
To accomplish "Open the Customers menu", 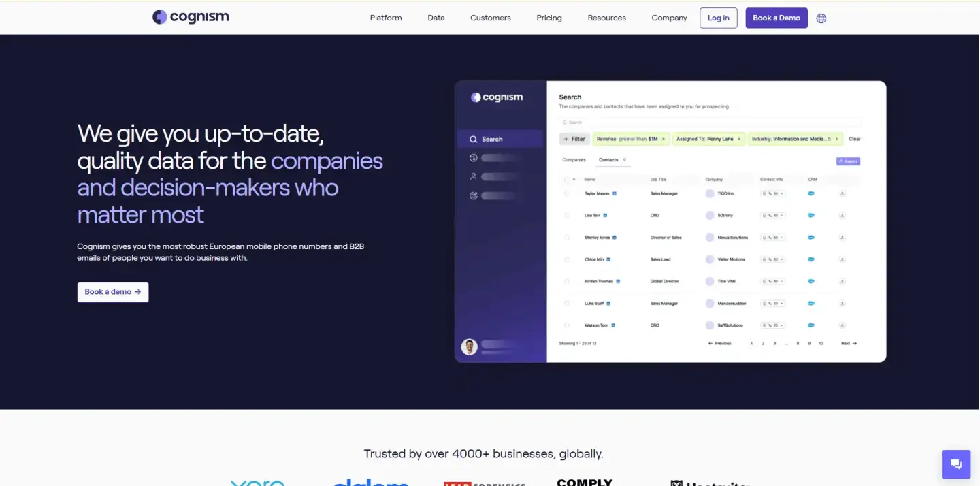I will coord(491,18).
